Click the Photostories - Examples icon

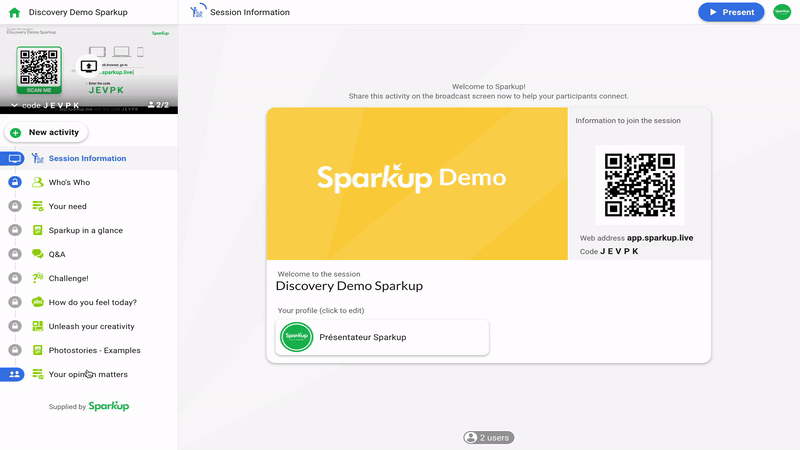click(38, 350)
